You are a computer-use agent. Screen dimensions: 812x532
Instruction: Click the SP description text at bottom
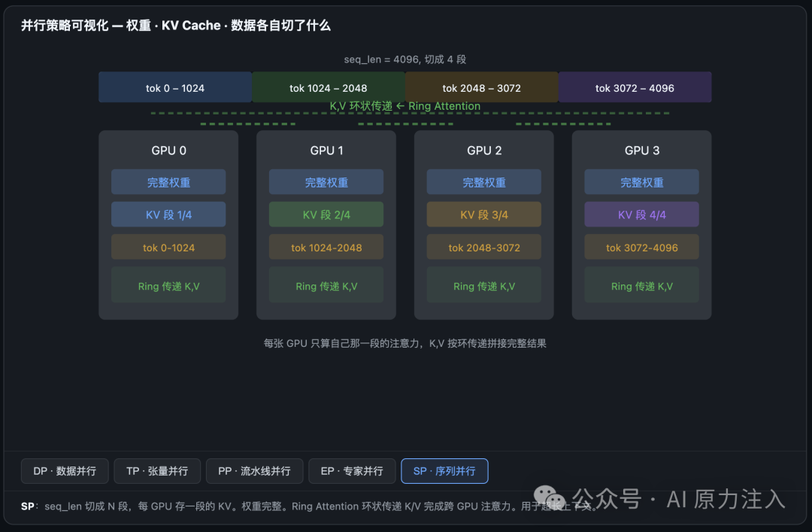click(x=309, y=506)
